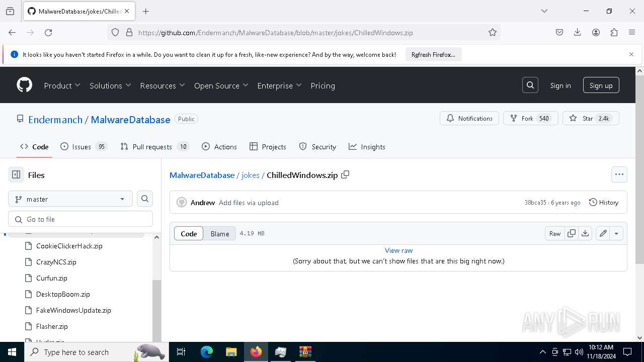Expand the Solutions menu
The image size is (644, 362).
(110, 85)
